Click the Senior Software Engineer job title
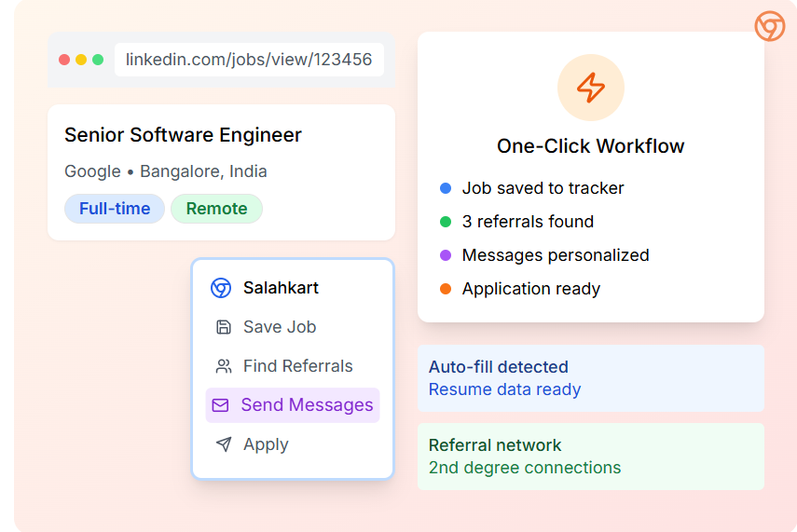Image resolution: width=797 pixels, height=532 pixels. pos(183,135)
